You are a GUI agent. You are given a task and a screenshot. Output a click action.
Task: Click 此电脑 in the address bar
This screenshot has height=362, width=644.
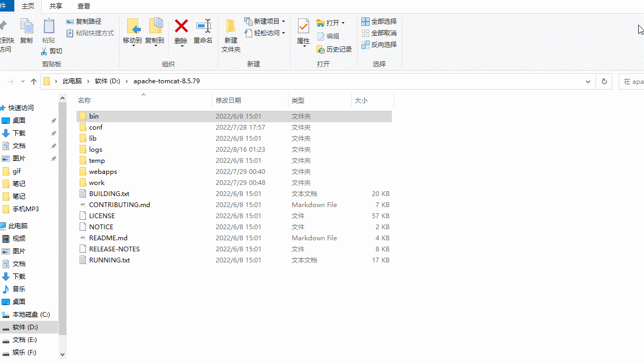coord(72,82)
